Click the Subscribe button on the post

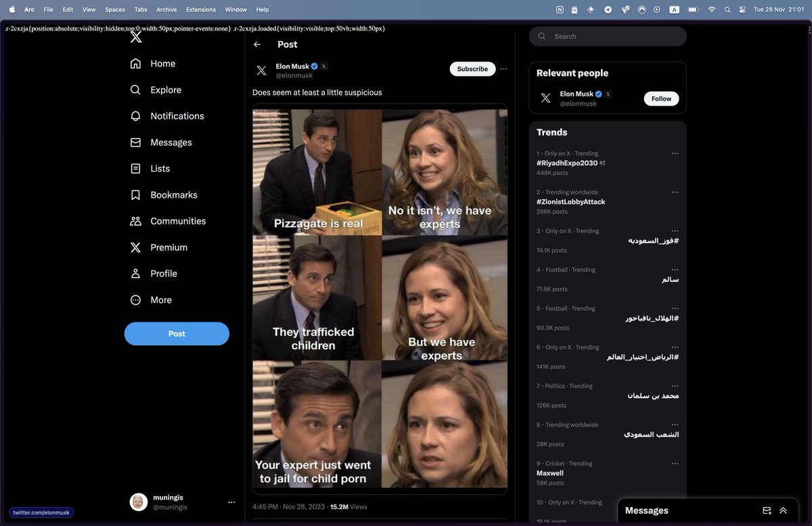click(x=472, y=69)
